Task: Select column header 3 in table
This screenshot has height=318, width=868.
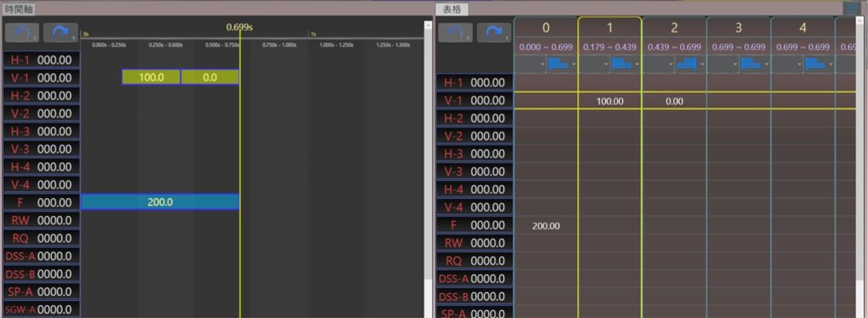Action: pyautogui.click(x=738, y=29)
